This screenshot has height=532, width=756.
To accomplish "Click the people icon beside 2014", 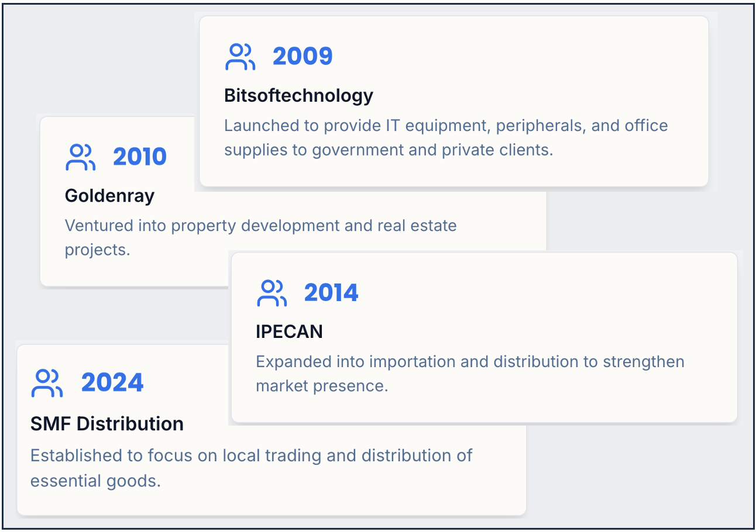I will point(272,293).
